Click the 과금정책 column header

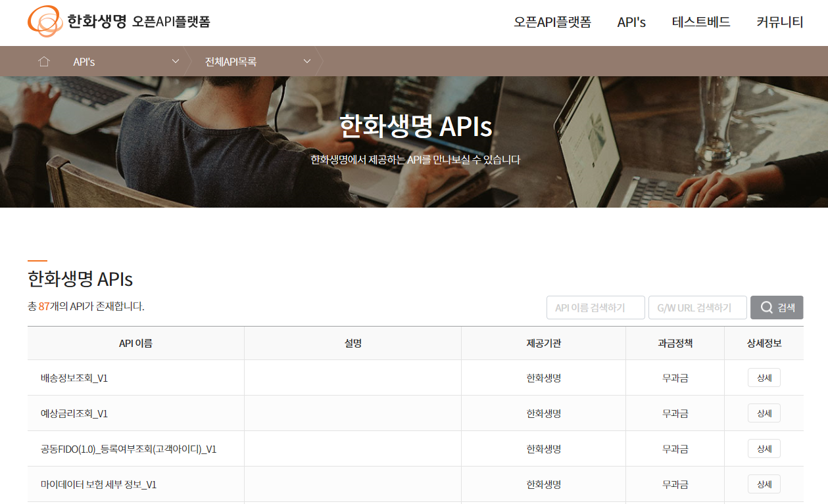tap(675, 343)
